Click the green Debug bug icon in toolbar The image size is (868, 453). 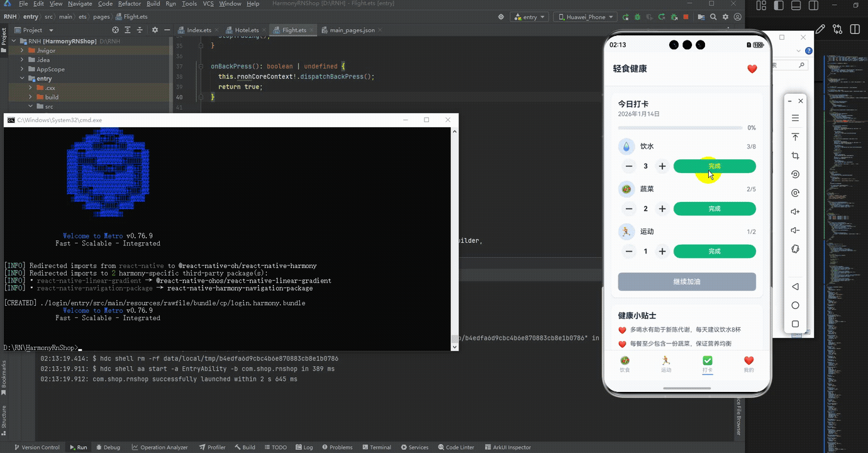click(638, 17)
